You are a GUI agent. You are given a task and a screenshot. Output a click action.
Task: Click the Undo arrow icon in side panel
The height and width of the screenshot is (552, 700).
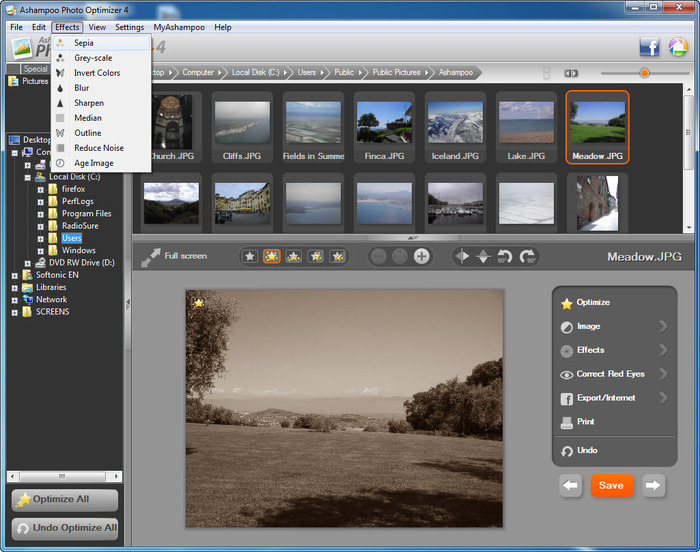[x=567, y=451]
